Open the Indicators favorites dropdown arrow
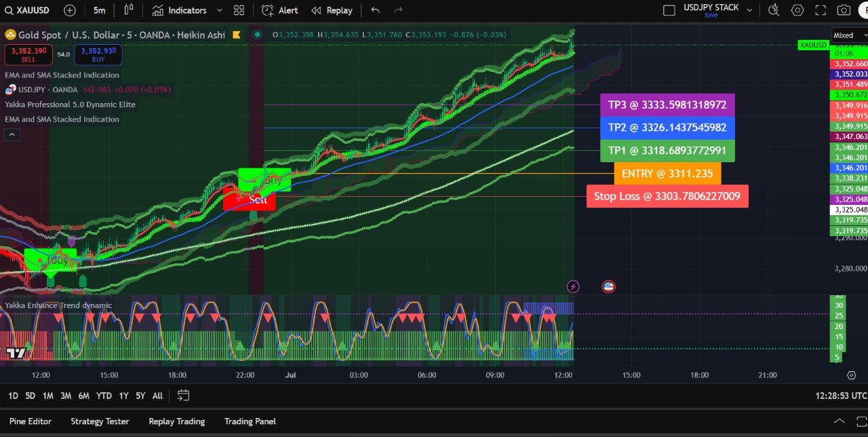 [219, 10]
